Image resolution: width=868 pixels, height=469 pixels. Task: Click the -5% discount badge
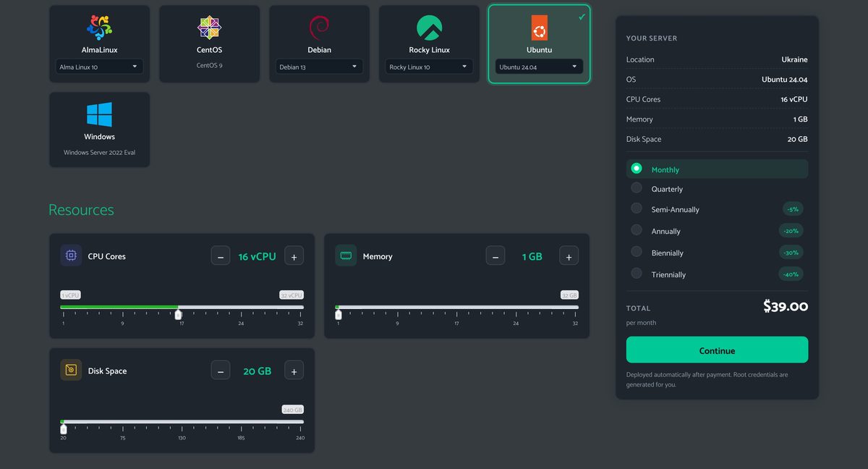click(x=793, y=209)
